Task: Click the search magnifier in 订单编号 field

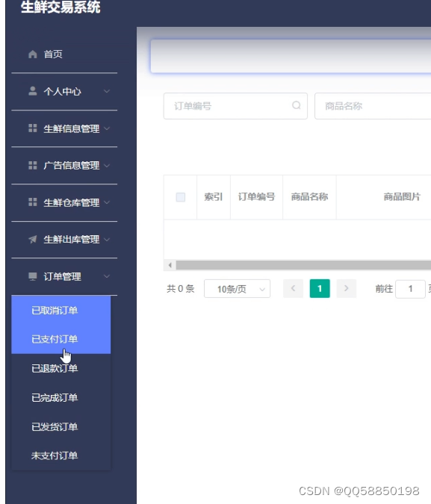Action: point(297,105)
